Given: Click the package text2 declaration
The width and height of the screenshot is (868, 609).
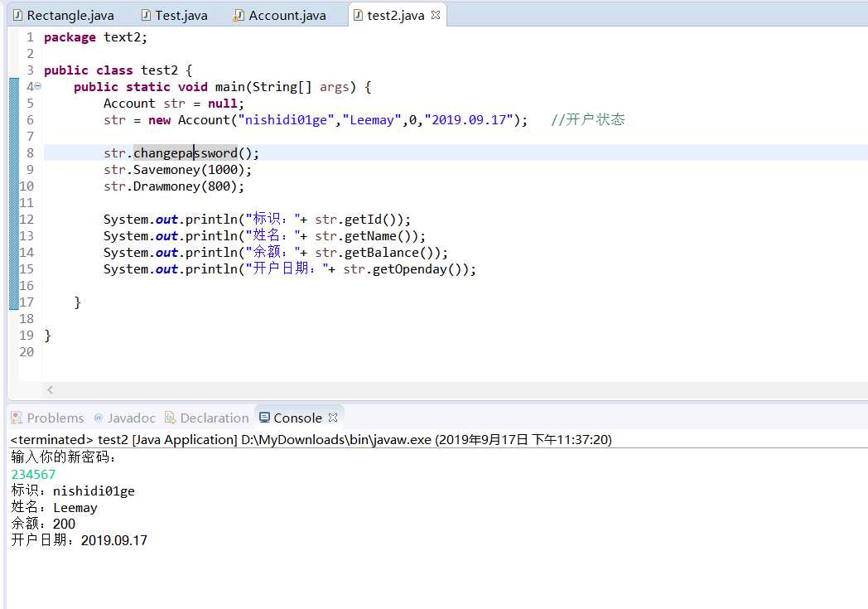Looking at the screenshot, I should pyautogui.click(x=95, y=37).
